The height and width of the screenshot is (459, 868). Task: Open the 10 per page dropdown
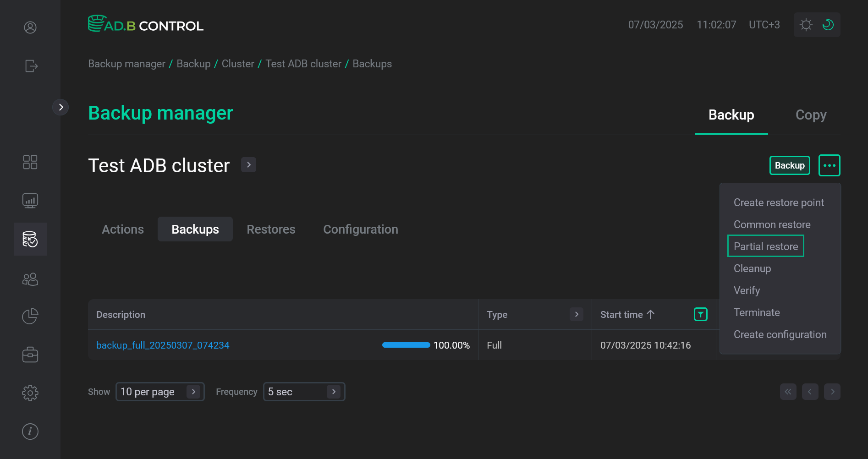(160, 392)
